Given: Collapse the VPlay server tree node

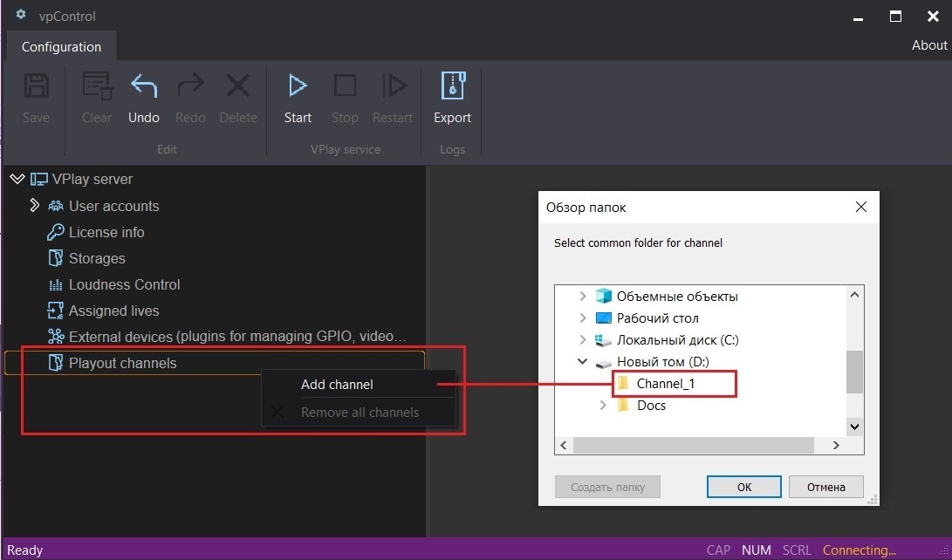Looking at the screenshot, I should point(17,179).
